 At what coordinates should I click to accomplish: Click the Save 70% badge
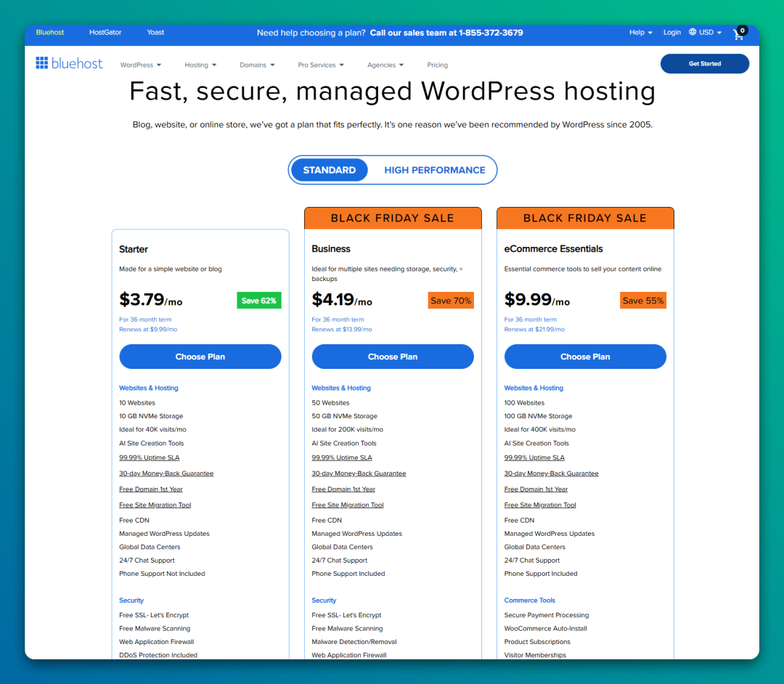(451, 301)
